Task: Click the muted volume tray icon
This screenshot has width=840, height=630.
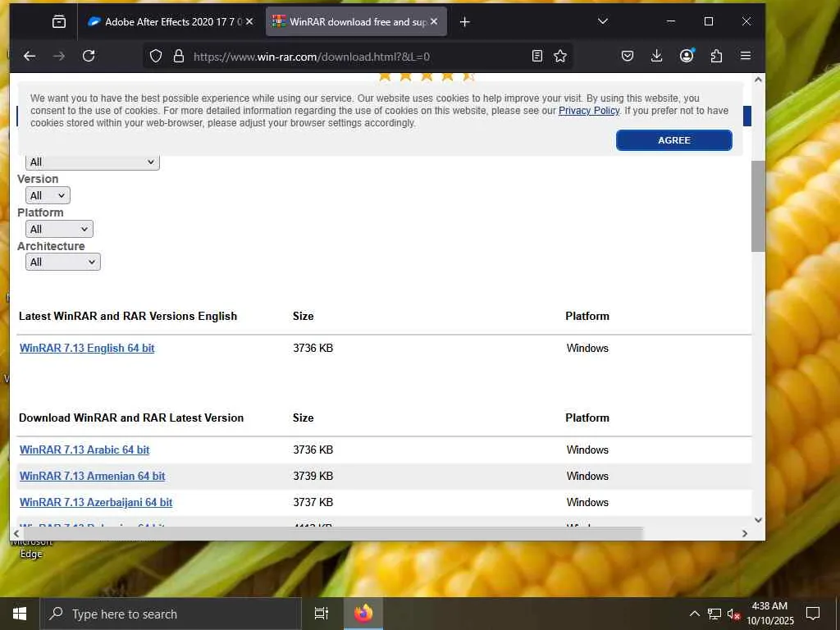Action: 733,614
